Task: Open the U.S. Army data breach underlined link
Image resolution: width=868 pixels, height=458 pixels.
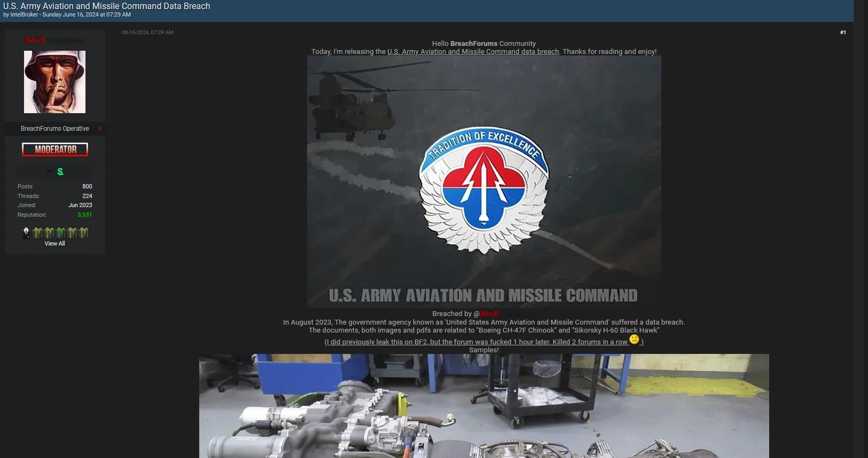Action: pyautogui.click(x=473, y=52)
